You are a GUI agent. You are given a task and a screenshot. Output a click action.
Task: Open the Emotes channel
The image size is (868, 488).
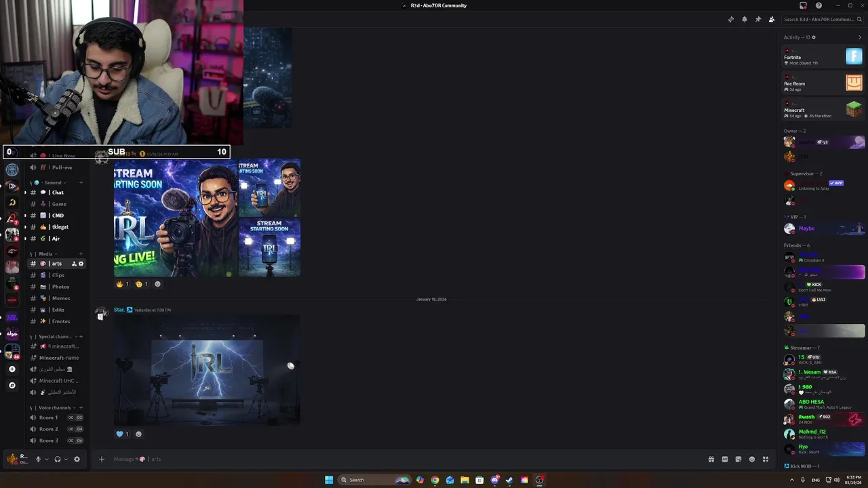(x=57, y=321)
